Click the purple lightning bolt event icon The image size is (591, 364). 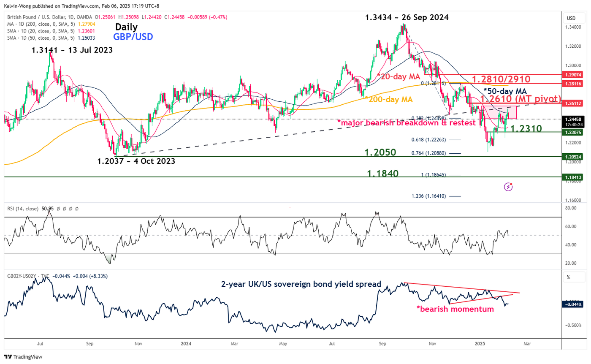point(508,187)
